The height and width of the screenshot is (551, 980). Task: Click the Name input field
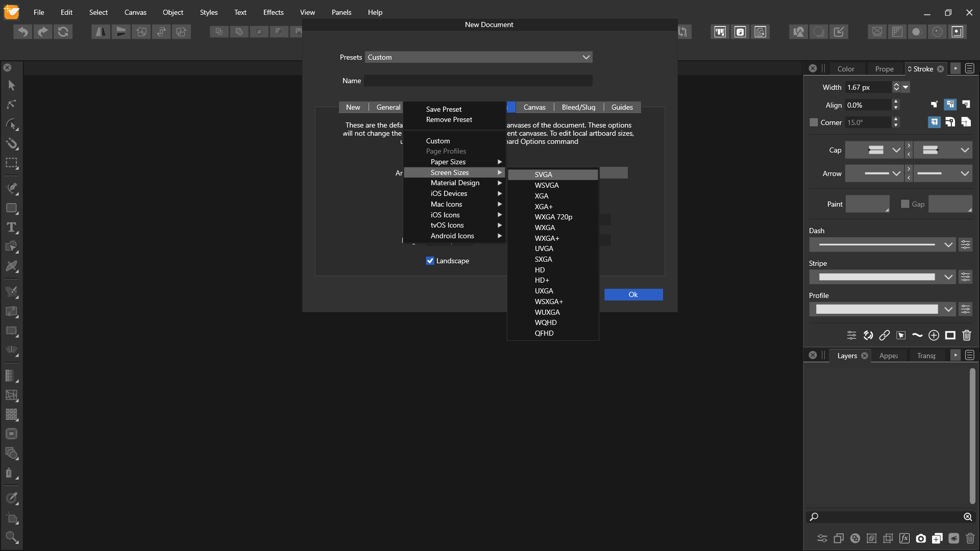pos(478,81)
